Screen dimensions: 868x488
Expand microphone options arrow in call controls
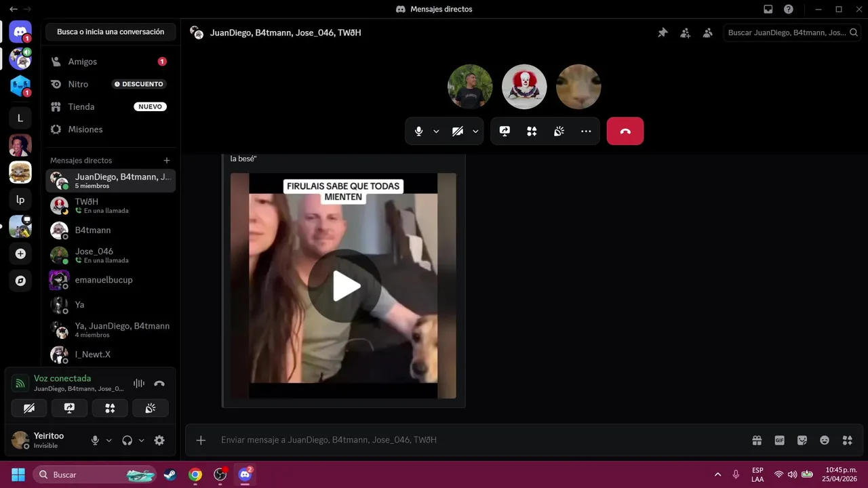[436, 131]
